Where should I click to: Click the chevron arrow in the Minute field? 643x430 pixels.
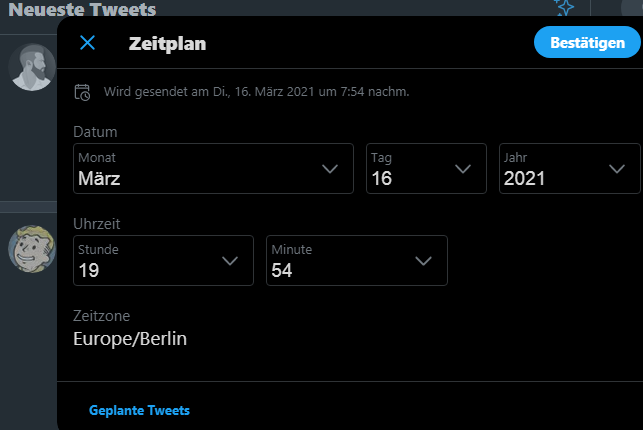tap(422, 261)
